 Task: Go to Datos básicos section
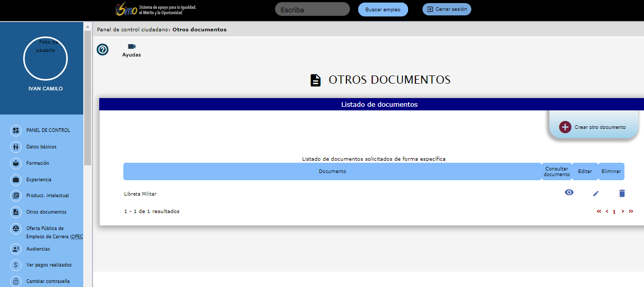[x=41, y=147]
